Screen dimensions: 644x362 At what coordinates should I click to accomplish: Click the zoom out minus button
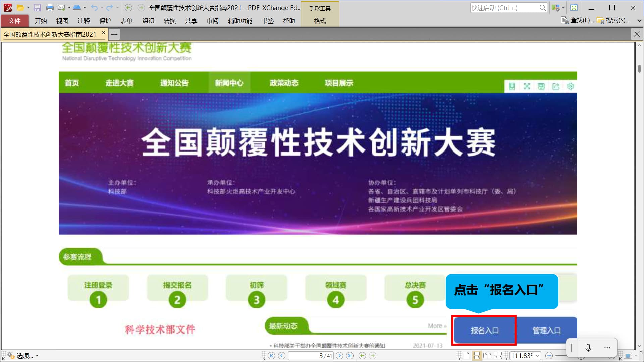pyautogui.click(x=549, y=356)
